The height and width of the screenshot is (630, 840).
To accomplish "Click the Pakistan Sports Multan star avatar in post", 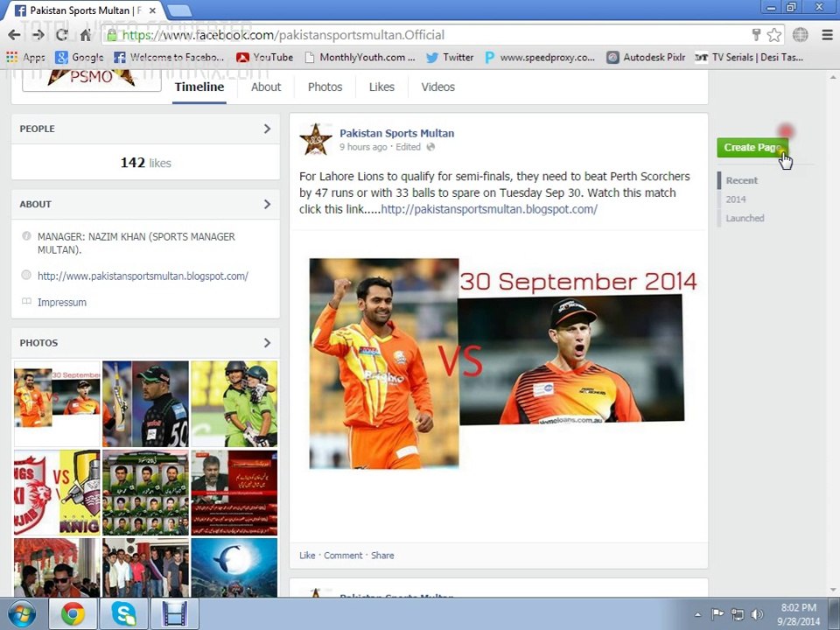I will coord(316,139).
